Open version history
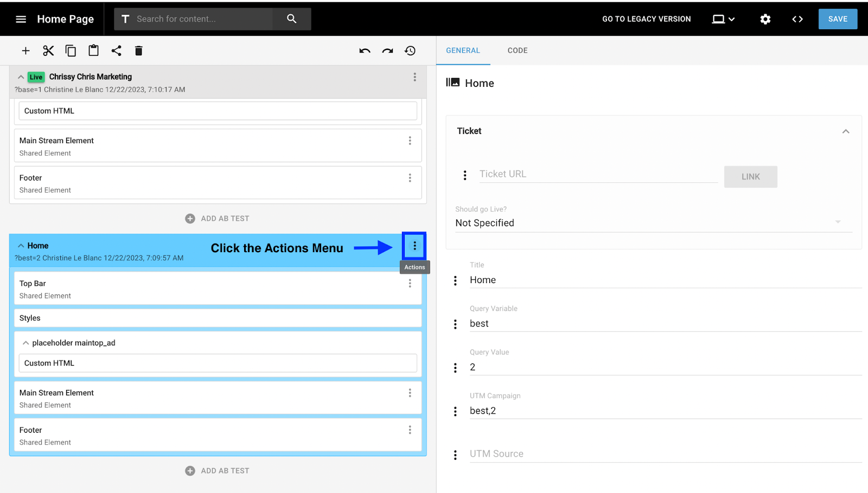868x493 pixels. click(x=410, y=50)
